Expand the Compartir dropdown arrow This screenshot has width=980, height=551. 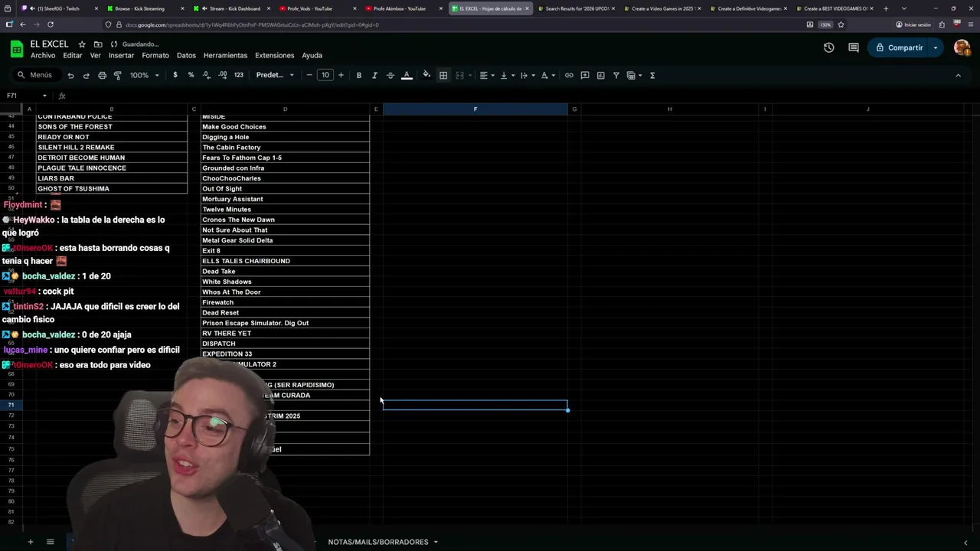(x=936, y=47)
